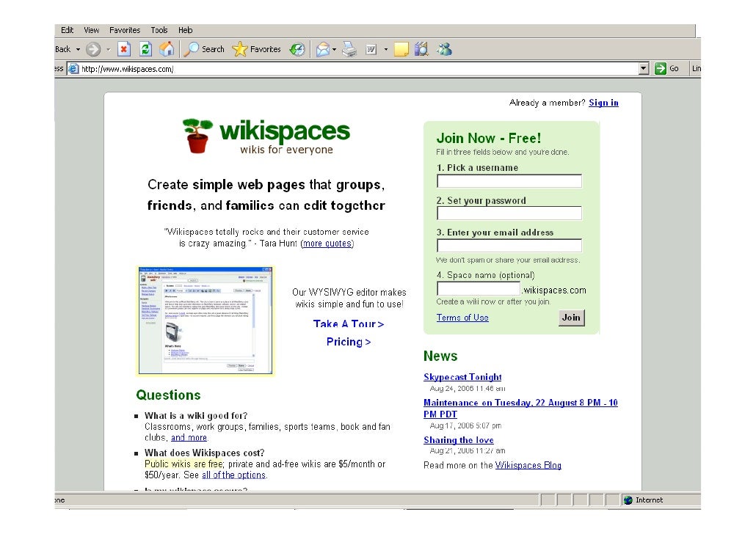Open the Back history dropdown arrow
This screenshot has width=756, height=534.
click(78, 49)
